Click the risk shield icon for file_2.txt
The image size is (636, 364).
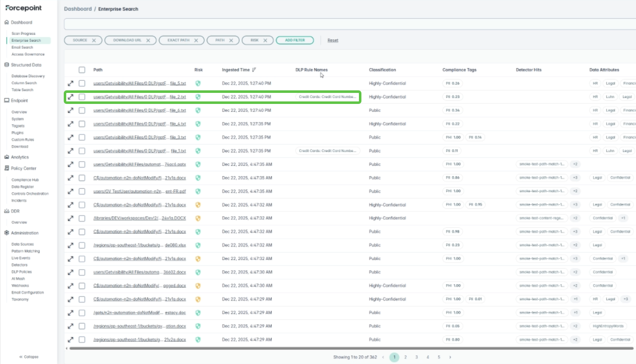point(198,97)
